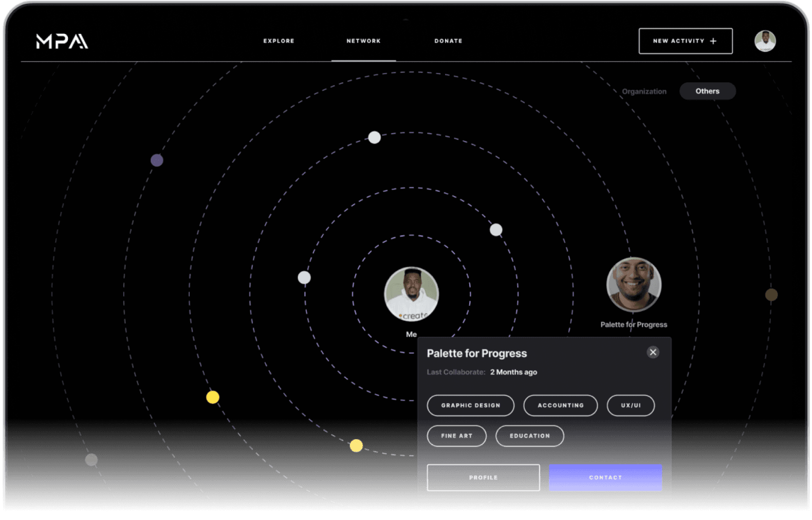Click the MPA logo
812x520 pixels.
(62, 41)
